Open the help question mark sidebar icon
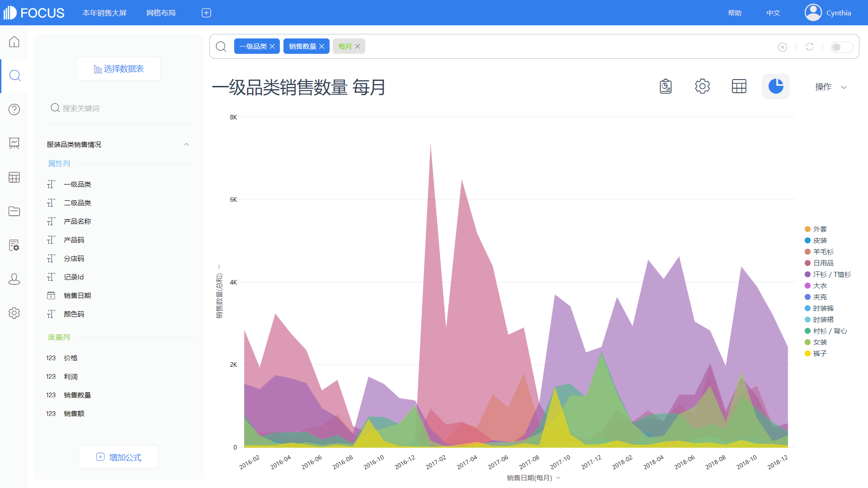The image size is (868, 488). 14,109
